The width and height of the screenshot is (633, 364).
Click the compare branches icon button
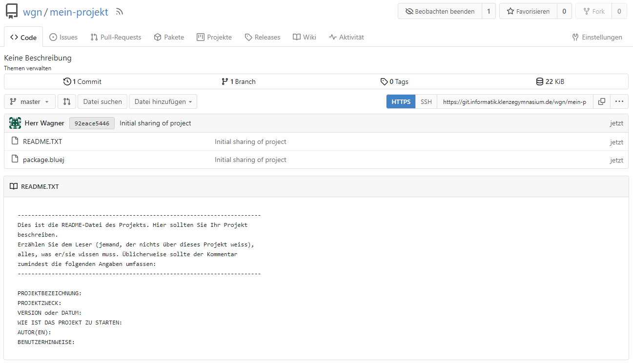coord(67,101)
